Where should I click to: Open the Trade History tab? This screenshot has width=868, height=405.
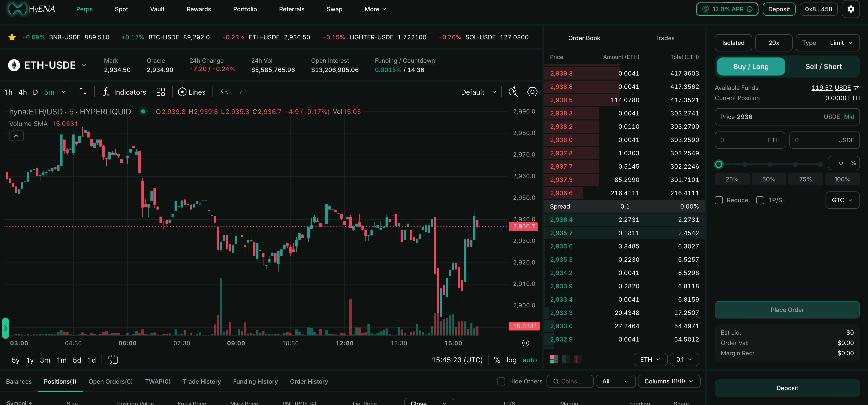[x=201, y=381]
